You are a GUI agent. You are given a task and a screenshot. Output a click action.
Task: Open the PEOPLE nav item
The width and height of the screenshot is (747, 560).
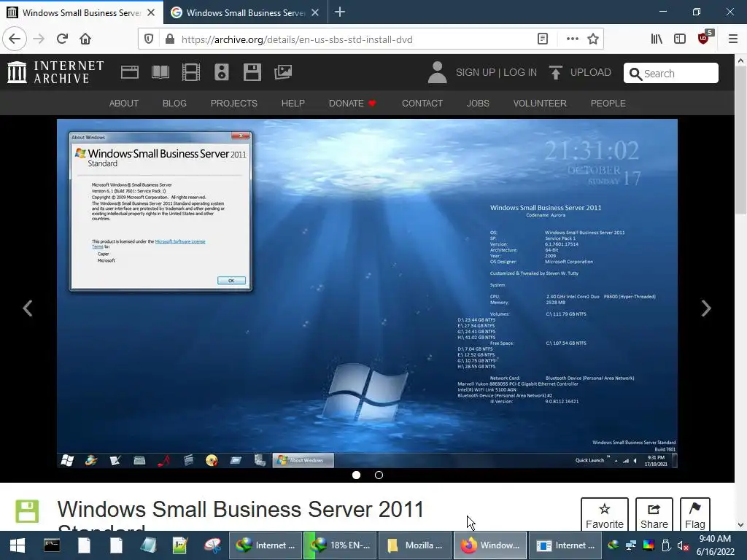coord(608,104)
